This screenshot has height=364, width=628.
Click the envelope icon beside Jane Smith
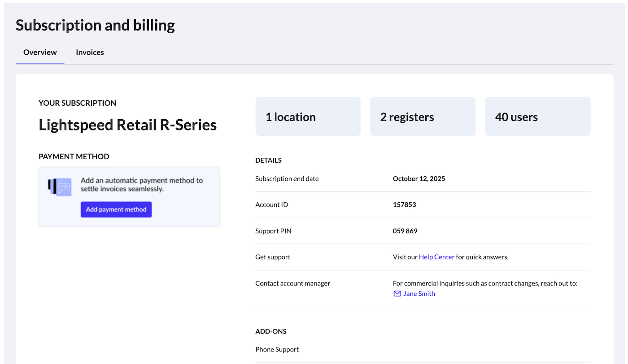pos(397,294)
